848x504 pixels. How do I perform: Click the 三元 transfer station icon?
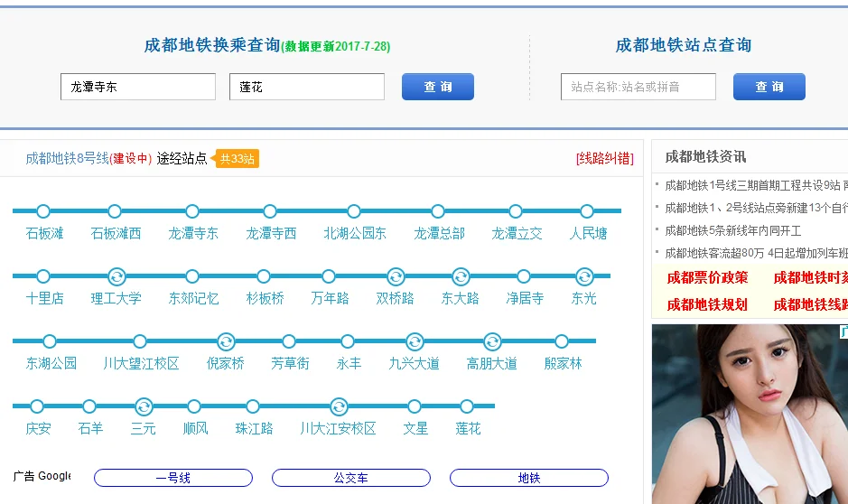[144, 406]
